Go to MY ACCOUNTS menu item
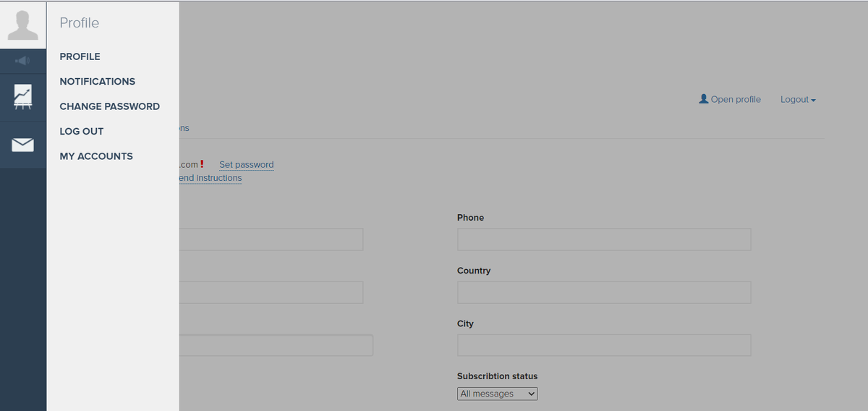Screen dimensions: 868x411 coord(96,156)
